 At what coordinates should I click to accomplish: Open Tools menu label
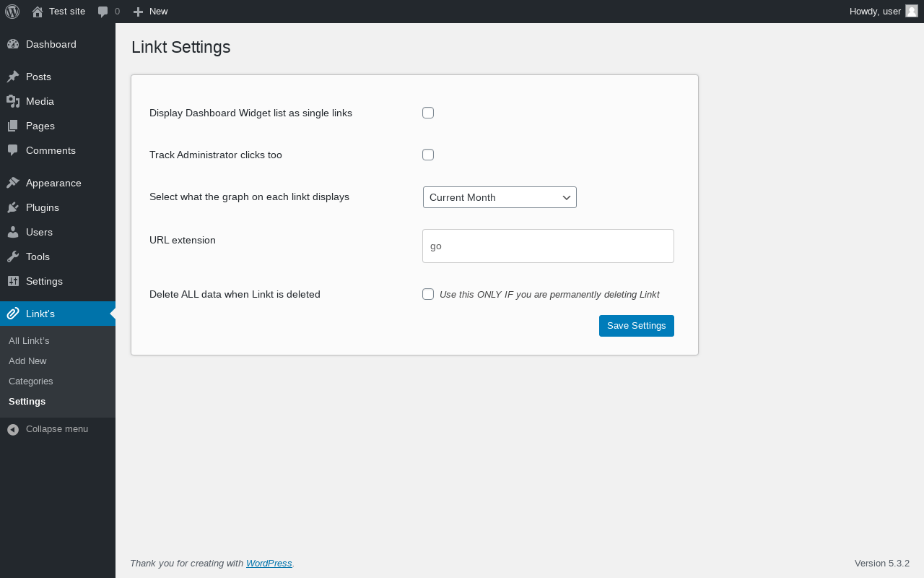tap(38, 256)
